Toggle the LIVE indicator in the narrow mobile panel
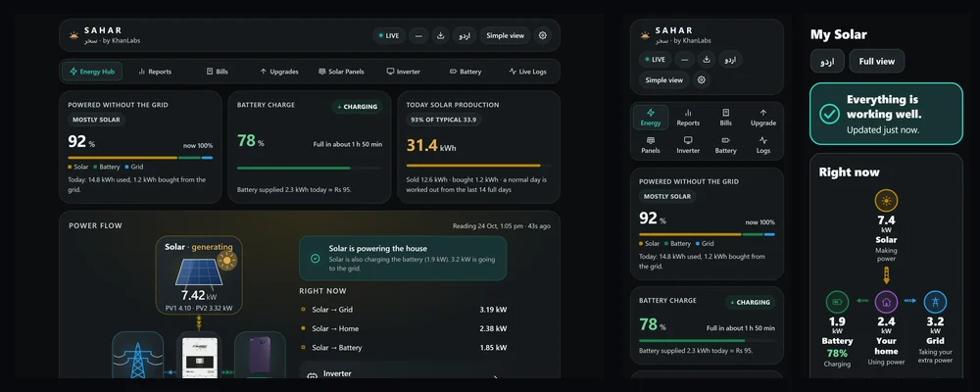 tap(655, 60)
